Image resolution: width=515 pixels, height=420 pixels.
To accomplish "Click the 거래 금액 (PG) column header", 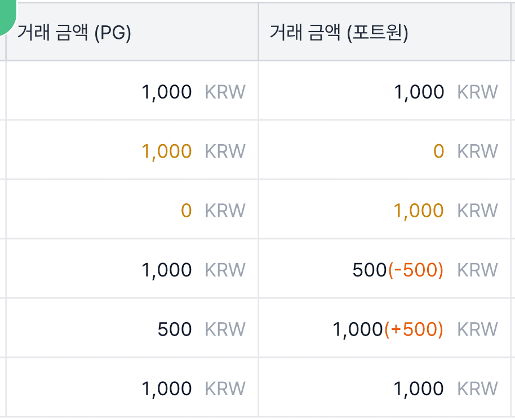I will coord(74,33).
